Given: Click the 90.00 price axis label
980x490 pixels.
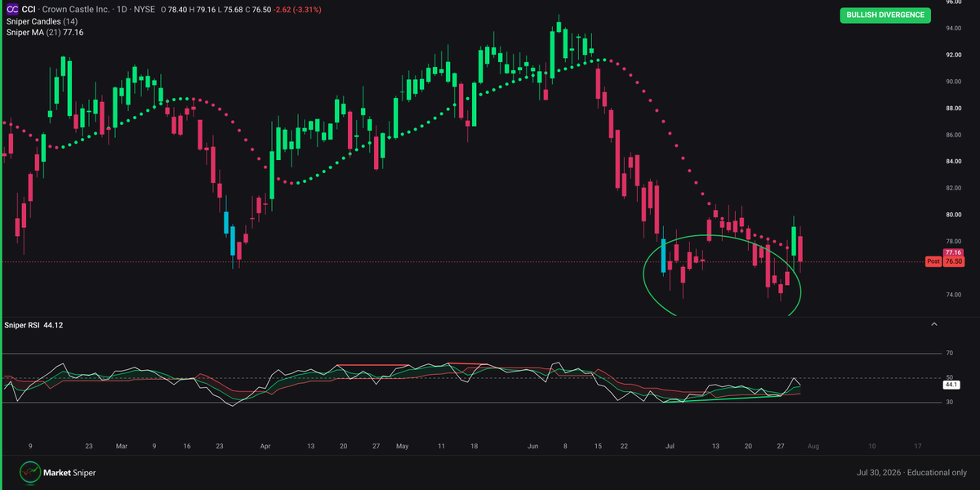Looking at the screenshot, I should coord(954,82).
